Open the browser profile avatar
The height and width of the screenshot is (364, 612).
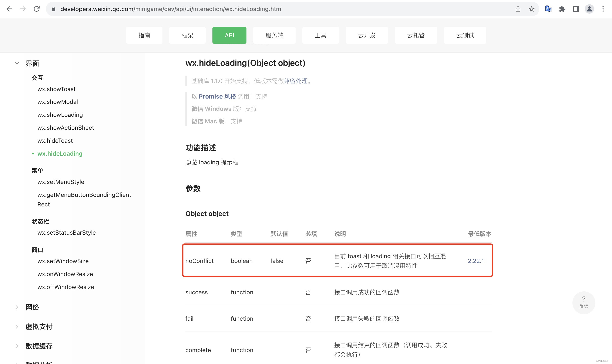(589, 9)
